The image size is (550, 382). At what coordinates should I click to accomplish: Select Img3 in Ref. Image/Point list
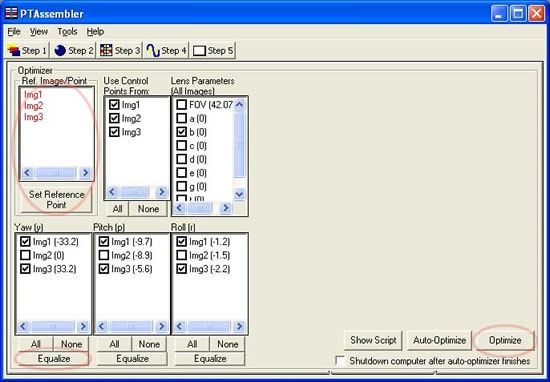click(33, 117)
